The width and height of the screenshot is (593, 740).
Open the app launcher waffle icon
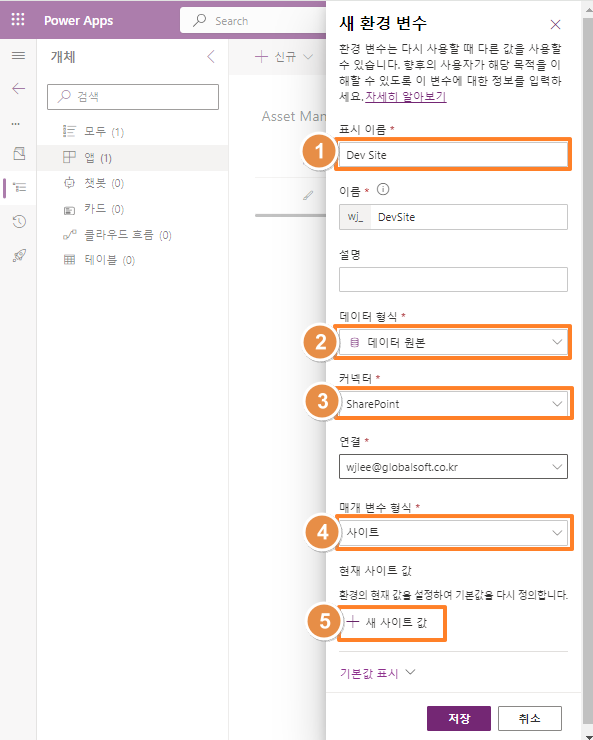[18, 19]
